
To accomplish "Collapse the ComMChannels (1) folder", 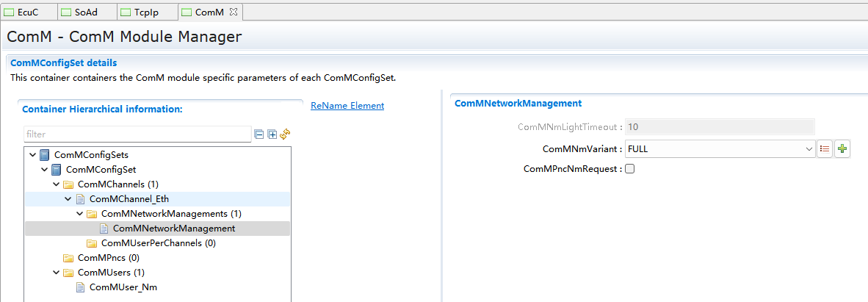I will [56, 184].
